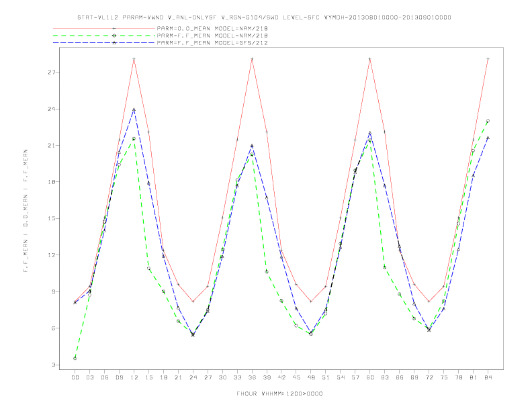Viewport: 532px width, 411px height.
Task: Click y-axis tick label 6
Action: tap(54, 328)
